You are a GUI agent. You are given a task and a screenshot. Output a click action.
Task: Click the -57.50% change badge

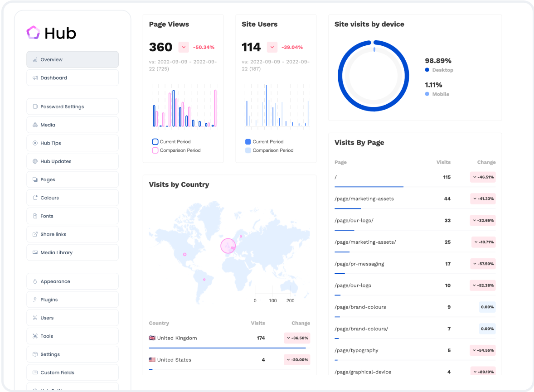(483, 264)
